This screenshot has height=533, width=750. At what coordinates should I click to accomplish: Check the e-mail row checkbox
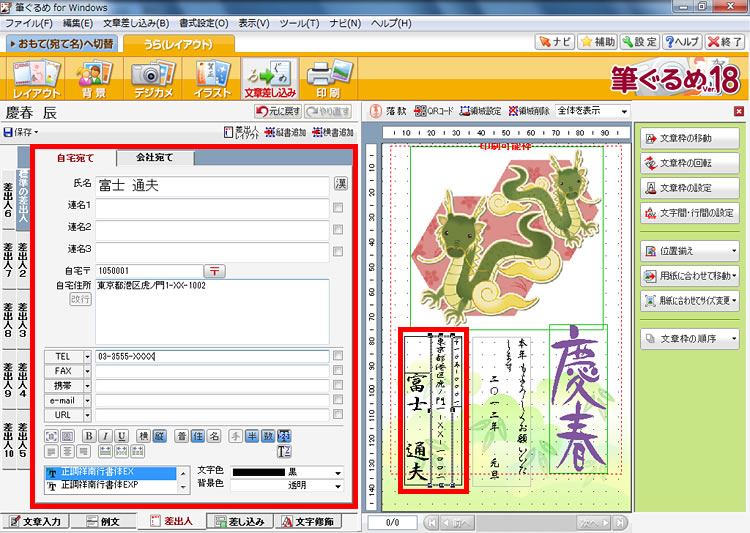click(x=338, y=400)
